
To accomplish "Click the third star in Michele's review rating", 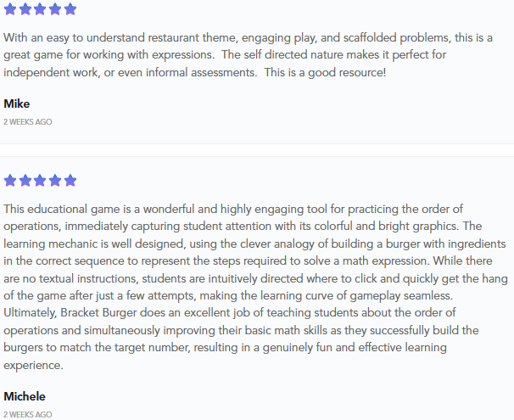I will 40,181.
